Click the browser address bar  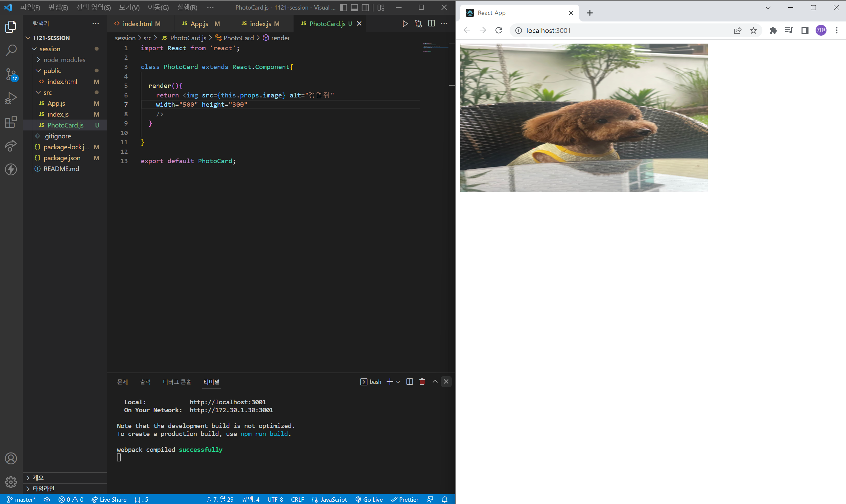612,31
